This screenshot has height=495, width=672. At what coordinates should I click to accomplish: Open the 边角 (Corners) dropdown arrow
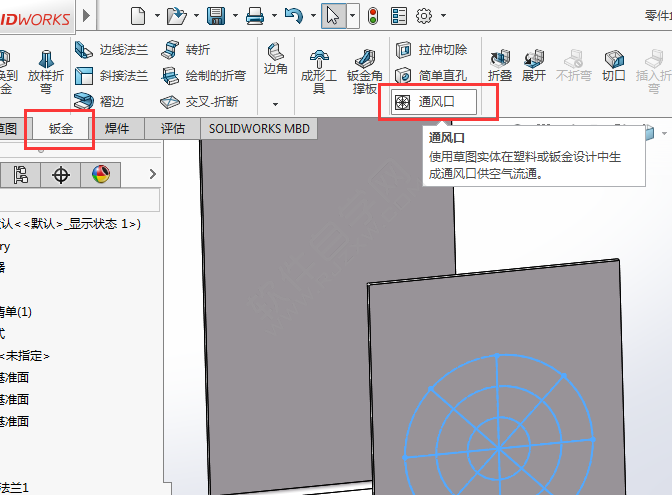pyautogui.click(x=275, y=104)
